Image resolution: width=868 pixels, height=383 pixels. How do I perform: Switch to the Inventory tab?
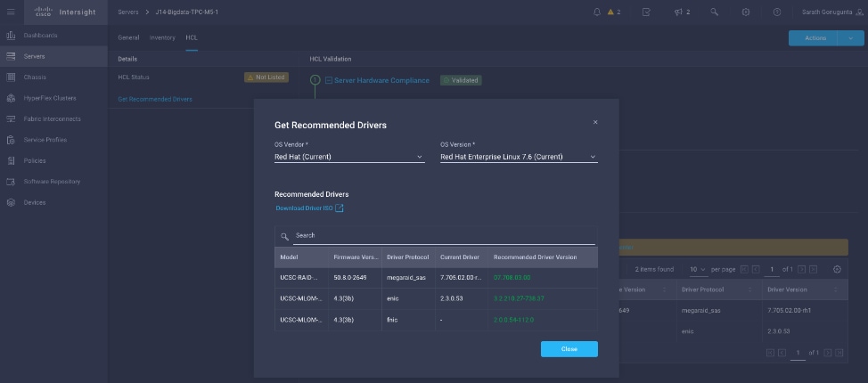162,37
